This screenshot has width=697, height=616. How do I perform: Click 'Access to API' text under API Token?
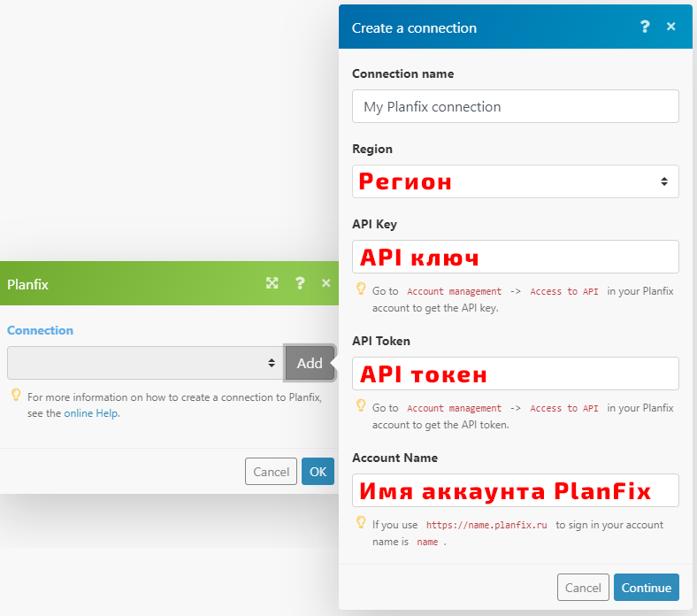pos(563,408)
